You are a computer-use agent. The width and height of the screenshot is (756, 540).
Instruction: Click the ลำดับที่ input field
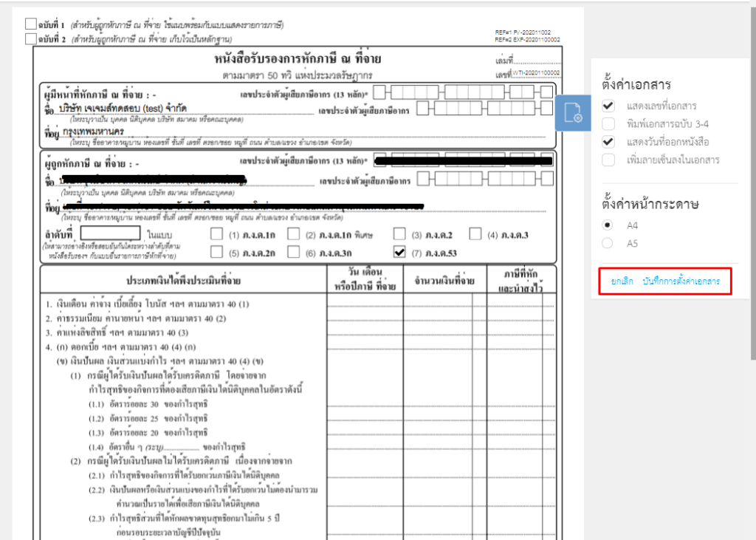(x=112, y=233)
